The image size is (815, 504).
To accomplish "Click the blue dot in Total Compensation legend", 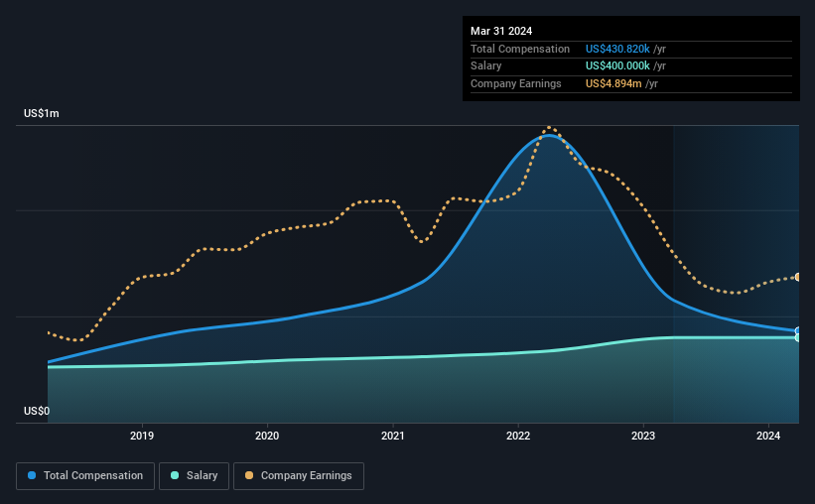I will tap(32, 475).
